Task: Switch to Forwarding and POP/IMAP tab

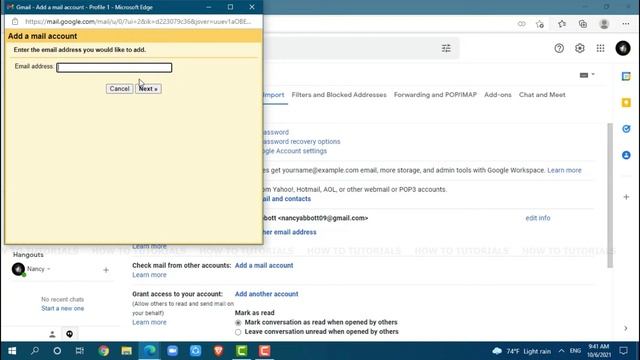Action: click(435, 95)
